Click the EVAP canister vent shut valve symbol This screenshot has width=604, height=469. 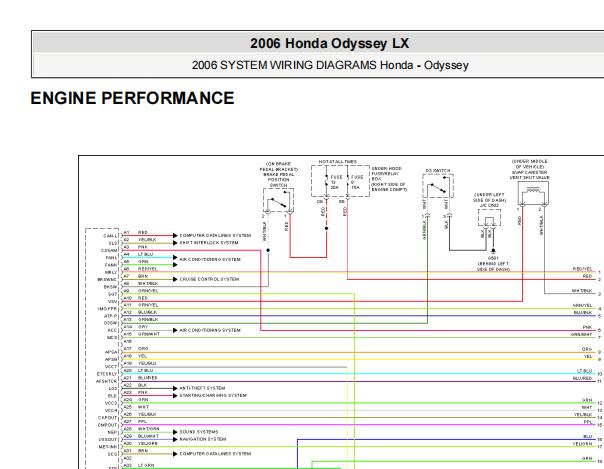[x=533, y=193]
